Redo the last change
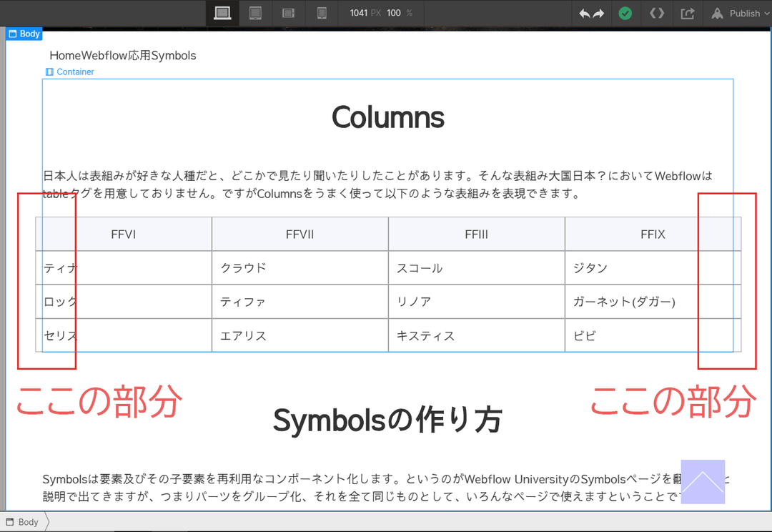This screenshot has width=772, height=532. pyautogui.click(x=599, y=13)
